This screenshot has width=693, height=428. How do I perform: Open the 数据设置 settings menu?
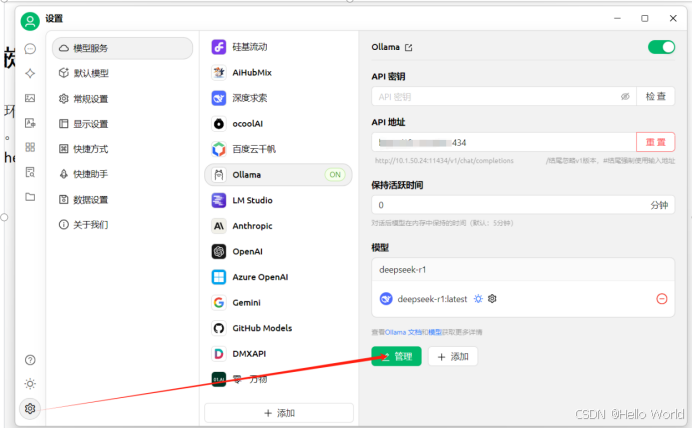122,199
